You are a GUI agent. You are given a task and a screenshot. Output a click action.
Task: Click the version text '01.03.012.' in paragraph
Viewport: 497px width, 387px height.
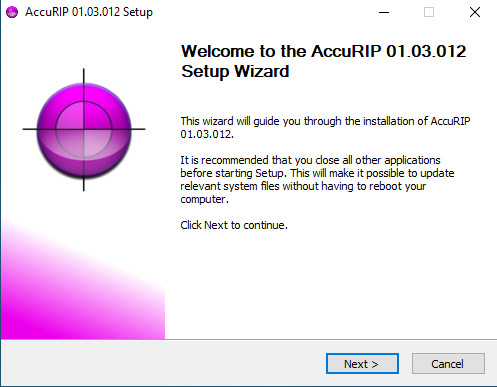(207, 134)
